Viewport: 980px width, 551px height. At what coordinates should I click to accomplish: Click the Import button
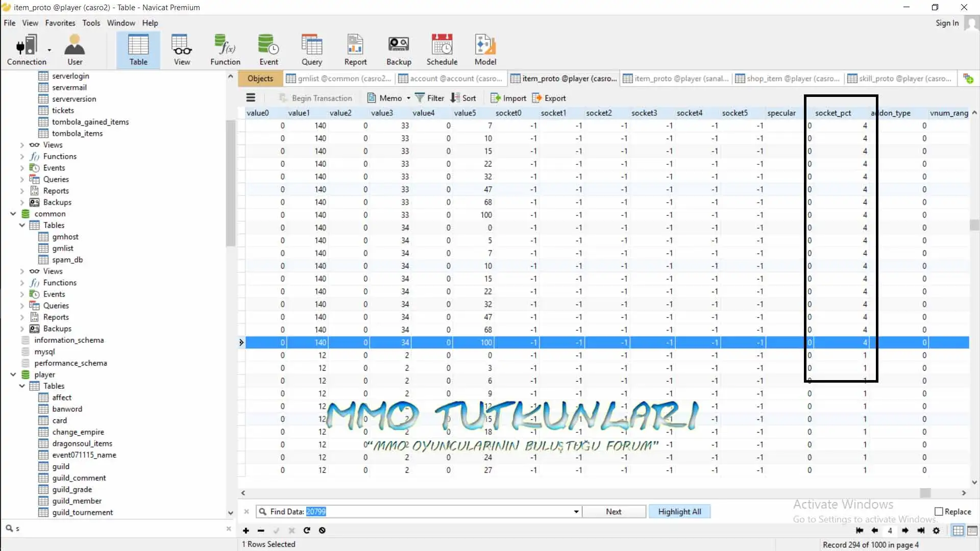point(508,98)
